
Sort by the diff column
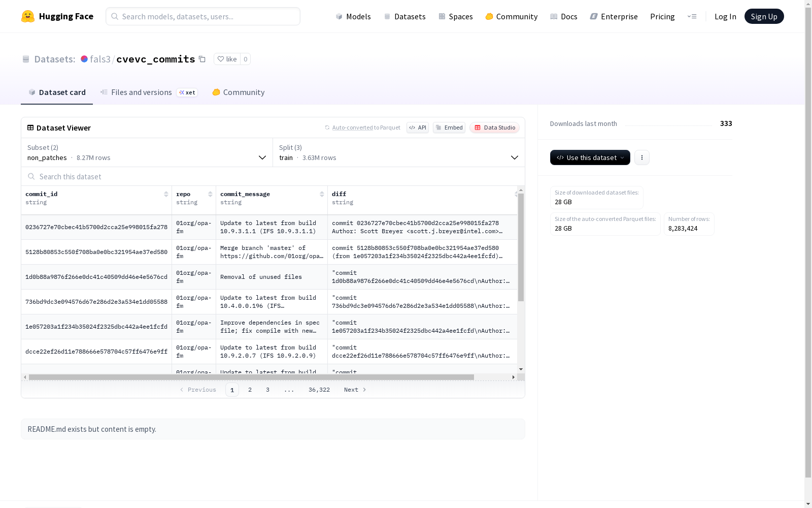516,194
